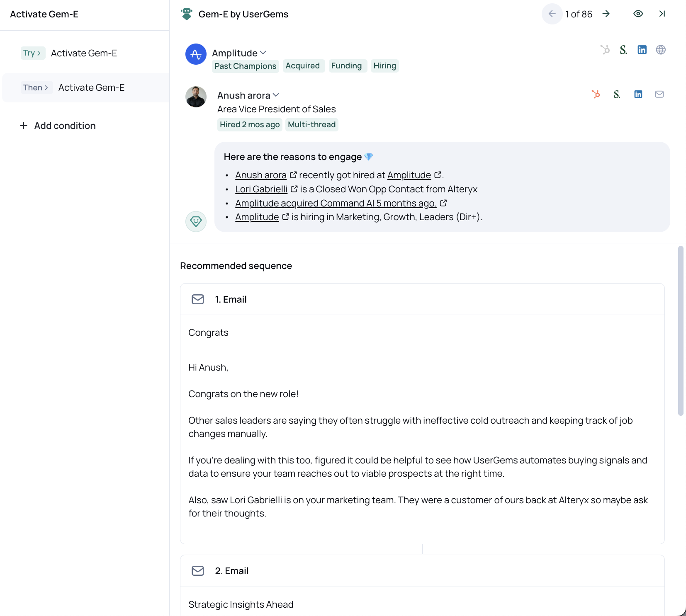The height and width of the screenshot is (616, 686).
Task: Open external link icon after Amplitude hired line
Action: click(x=438, y=175)
